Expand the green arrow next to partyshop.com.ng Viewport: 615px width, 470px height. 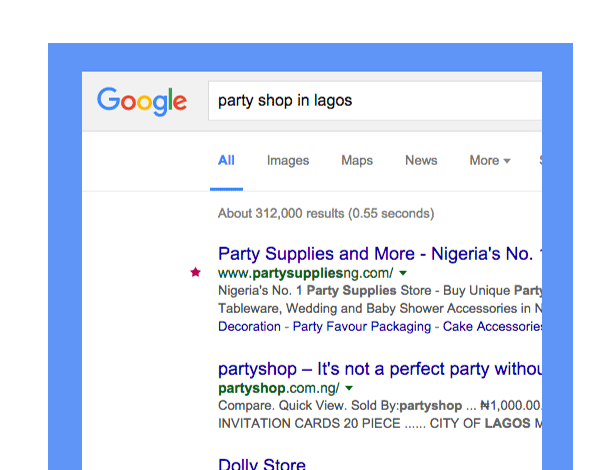click(x=350, y=388)
